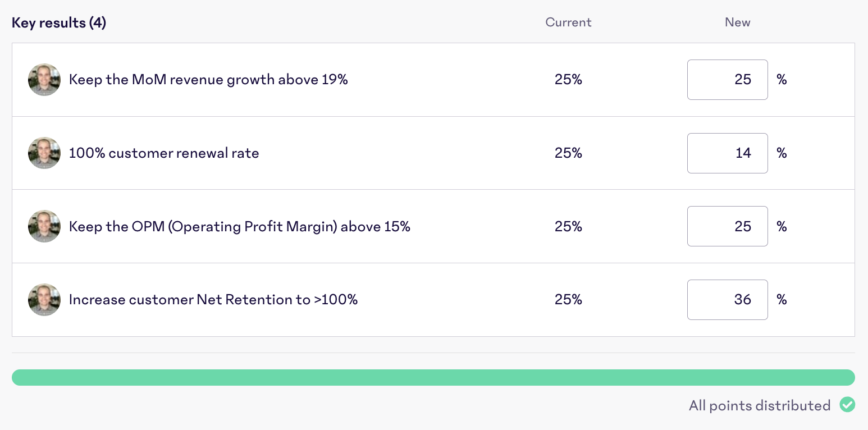Click the green checkmark status icon
This screenshot has height=430, width=868.
[x=847, y=405]
